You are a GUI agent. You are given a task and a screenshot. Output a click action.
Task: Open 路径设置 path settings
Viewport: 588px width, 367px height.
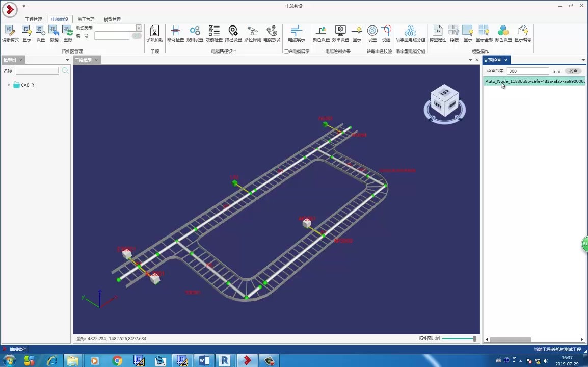233,34
